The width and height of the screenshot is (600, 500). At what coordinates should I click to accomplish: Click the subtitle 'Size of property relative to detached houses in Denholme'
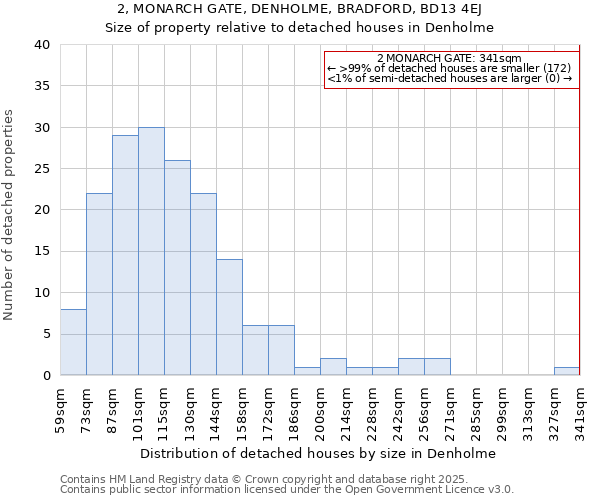click(299, 28)
